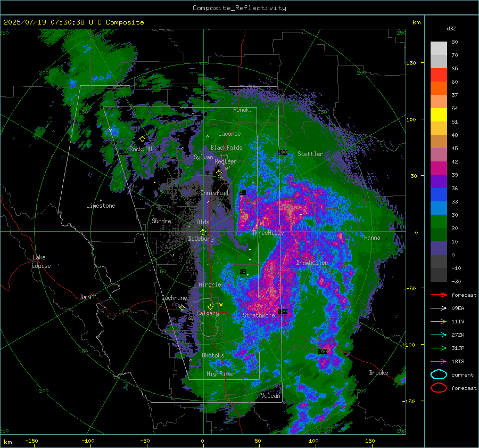Click the Lake Louise map label

(41, 262)
